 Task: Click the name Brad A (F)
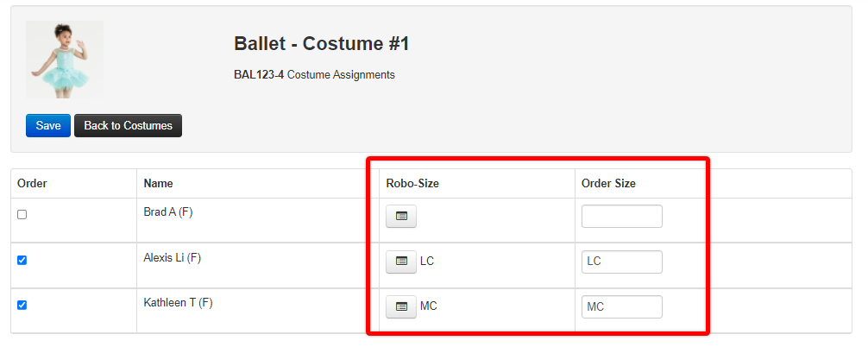click(x=168, y=212)
